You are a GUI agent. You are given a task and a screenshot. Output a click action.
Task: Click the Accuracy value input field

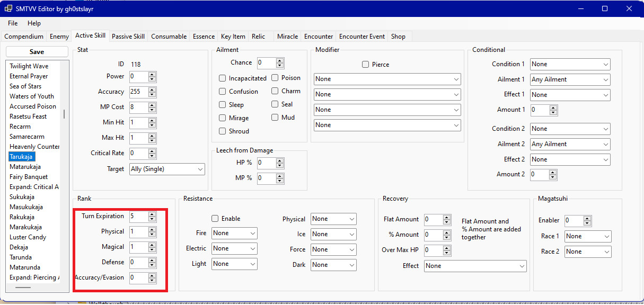pos(138,92)
